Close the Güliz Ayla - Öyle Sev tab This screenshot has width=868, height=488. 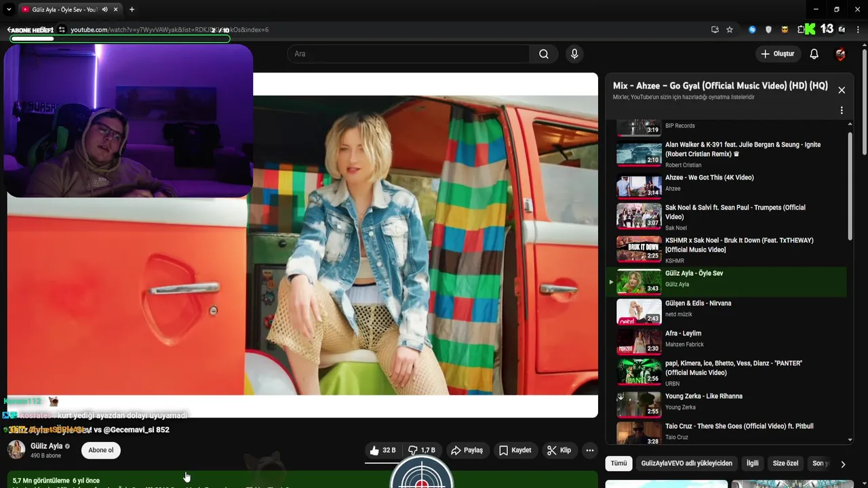point(117,9)
